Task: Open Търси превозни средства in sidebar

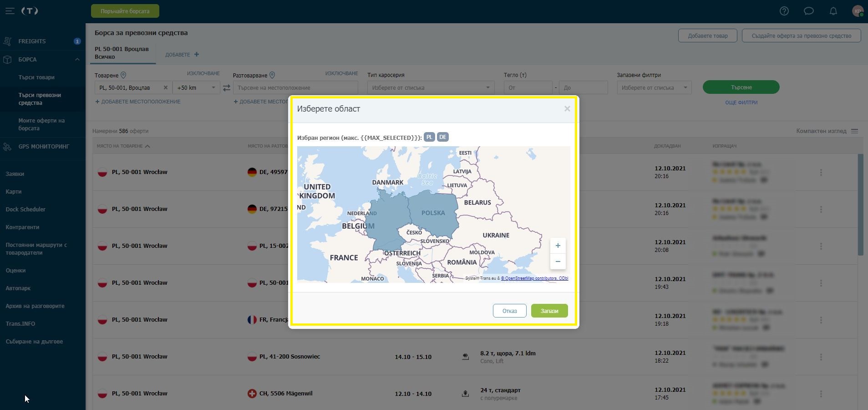Action: pos(40,99)
